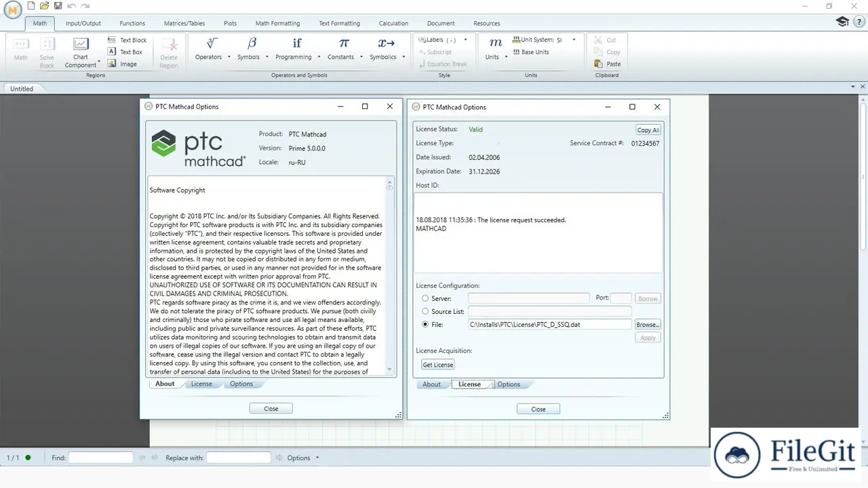Image resolution: width=868 pixels, height=488 pixels.
Task: Click the Get License button
Action: tap(438, 365)
